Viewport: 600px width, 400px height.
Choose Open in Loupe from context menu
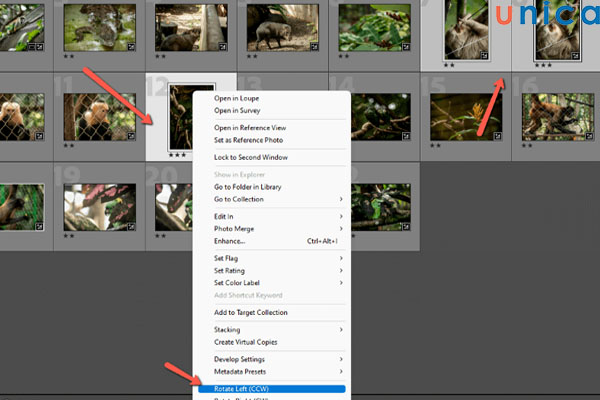(x=236, y=98)
